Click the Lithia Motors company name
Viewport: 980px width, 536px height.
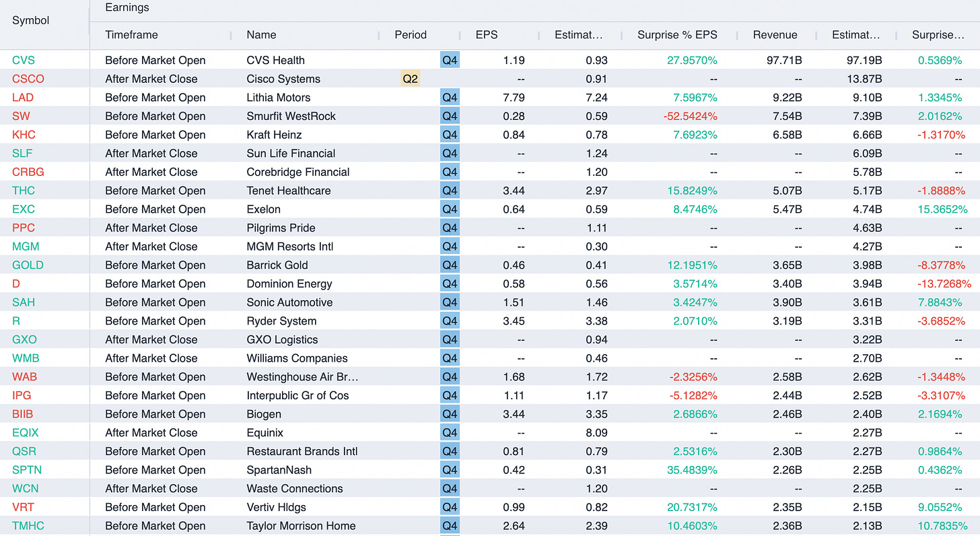coord(279,98)
